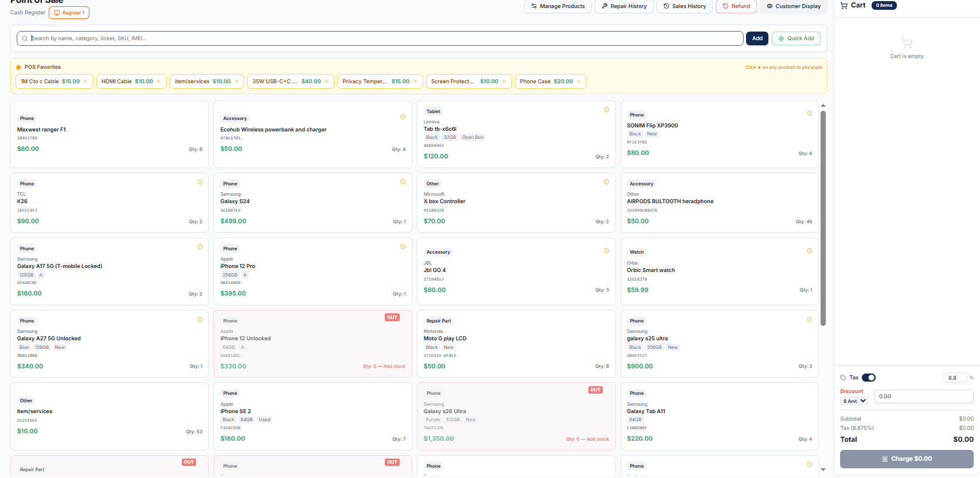980x478 pixels.
Task: Click the Charge $0.00 button
Action: tap(907, 459)
